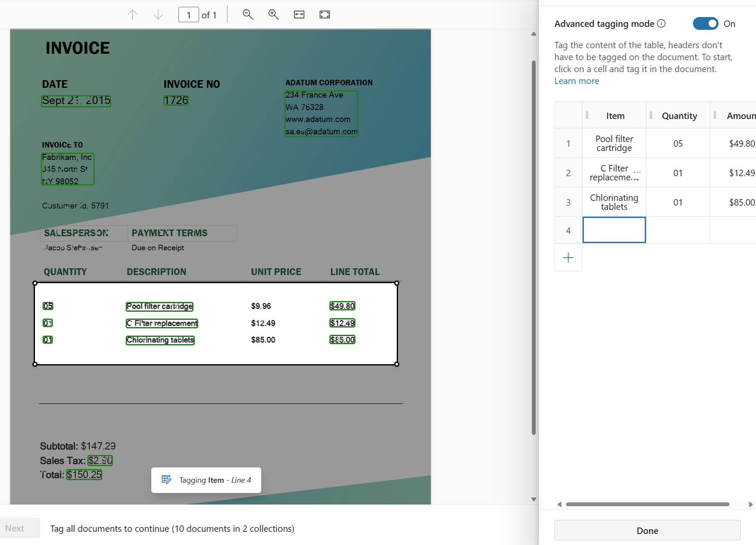This screenshot has height=545, width=756.
Task: Click the Advanced tagging mode info icon
Action: [661, 23]
